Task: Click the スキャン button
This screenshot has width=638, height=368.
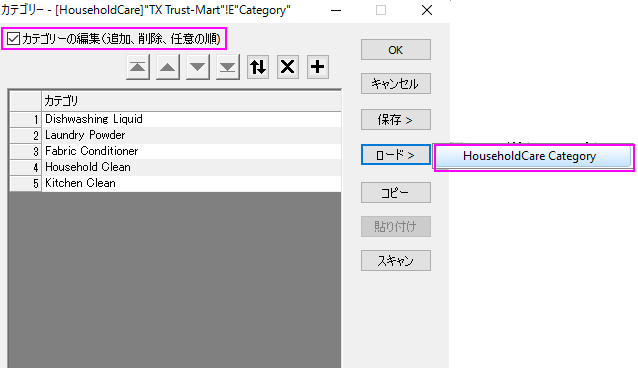Action: pyautogui.click(x=395, y=261)
